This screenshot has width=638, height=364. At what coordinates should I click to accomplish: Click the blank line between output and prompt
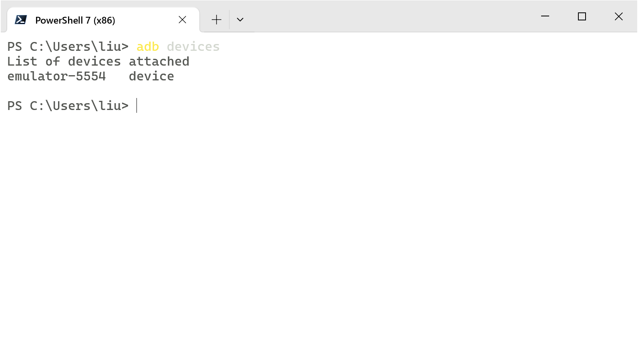160,91
